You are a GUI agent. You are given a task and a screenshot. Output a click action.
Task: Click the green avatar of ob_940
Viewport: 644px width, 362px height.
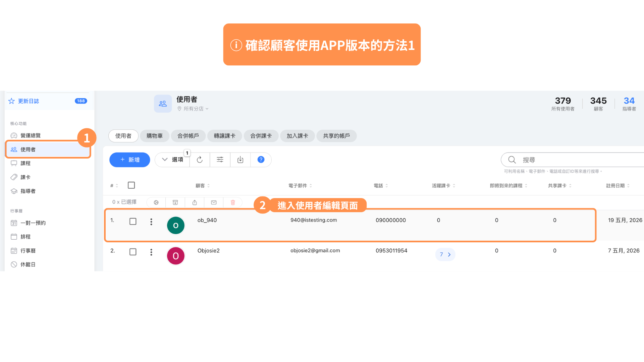[x=176, y=226]
